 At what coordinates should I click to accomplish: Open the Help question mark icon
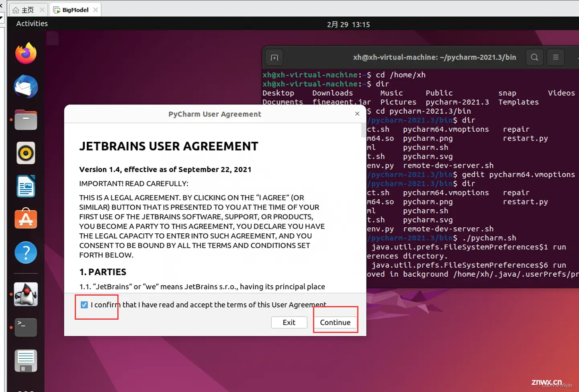point(26,253)
